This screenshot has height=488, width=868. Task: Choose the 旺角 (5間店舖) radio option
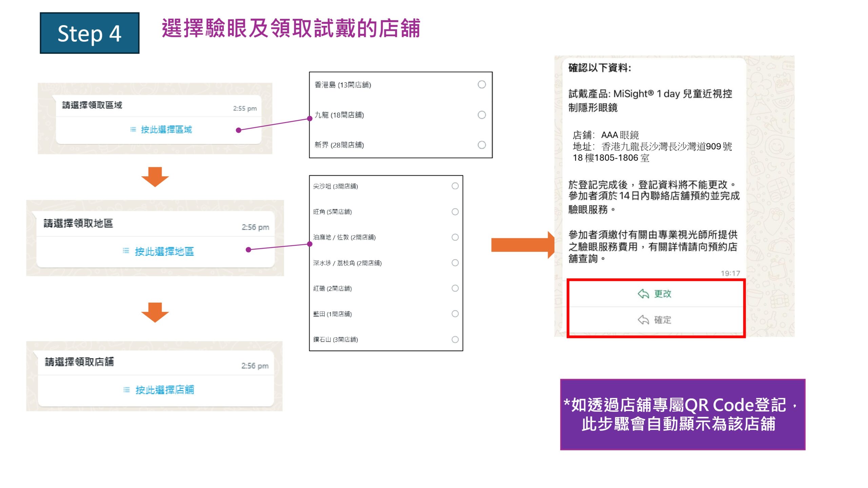pyautogui.click(x=455, y=212)
